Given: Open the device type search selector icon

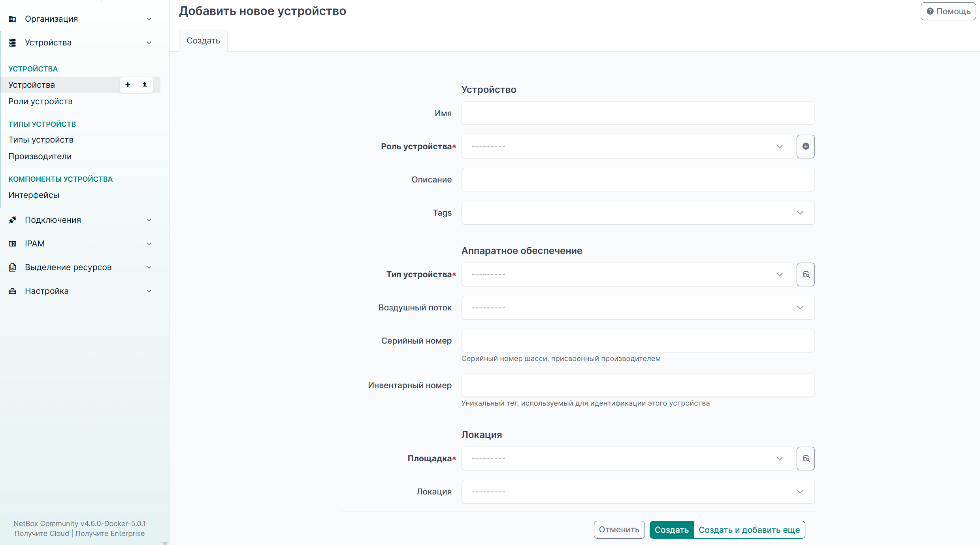Looking at the screenshot, I should 806,274.
